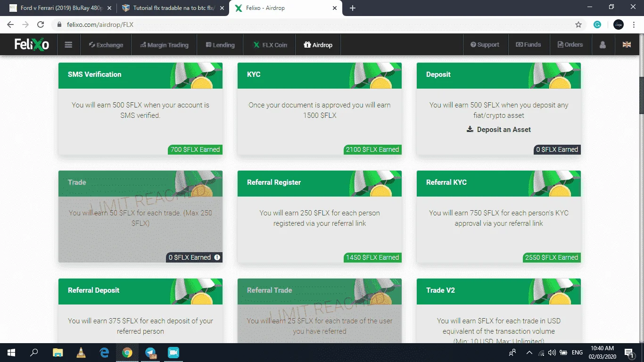Open the Wi-Fi network tray icon
This screenshot has height=362, width=644.
click(x=541, y=353)
